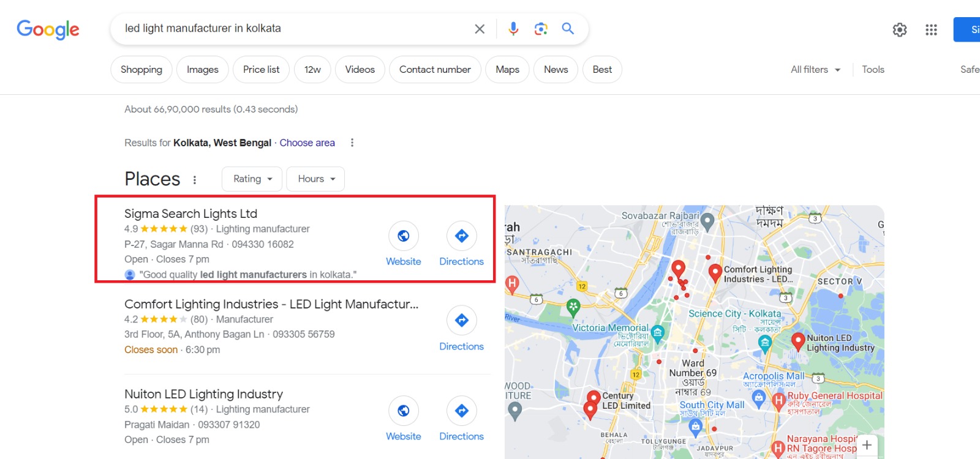
Task: Select the Maps filter chip
Action: point(507,70)
